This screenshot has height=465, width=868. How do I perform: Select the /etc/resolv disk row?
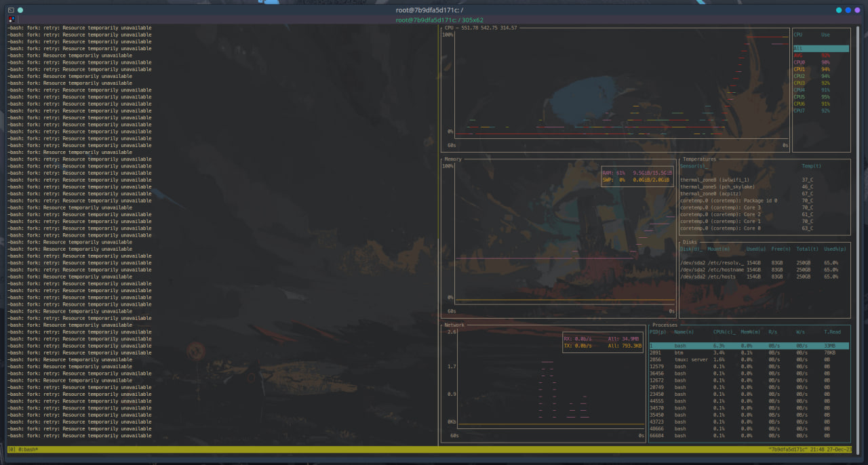click(x=764, y=262)
